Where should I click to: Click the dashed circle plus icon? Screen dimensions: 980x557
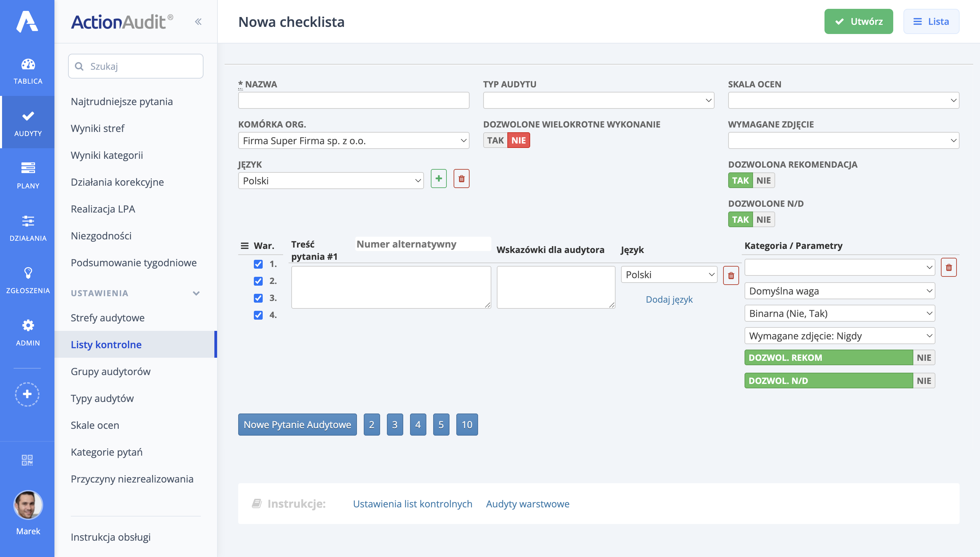click(27, 394)
